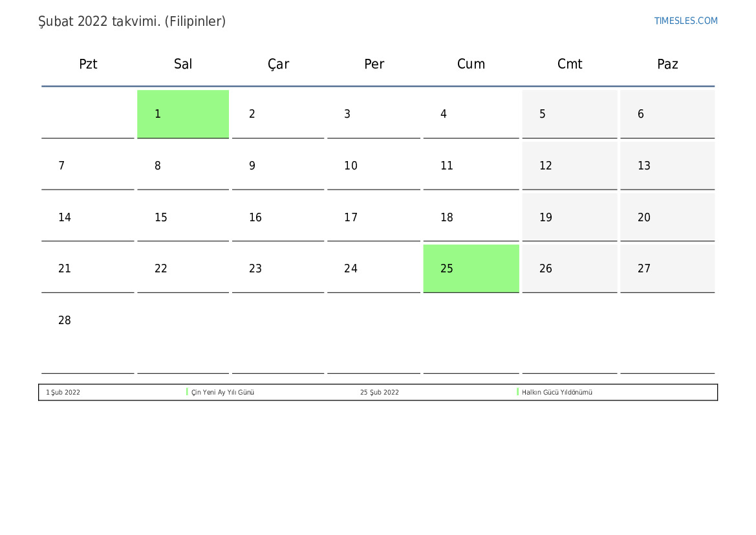Select February 1 highlighted holiday cell

[183, 114]
